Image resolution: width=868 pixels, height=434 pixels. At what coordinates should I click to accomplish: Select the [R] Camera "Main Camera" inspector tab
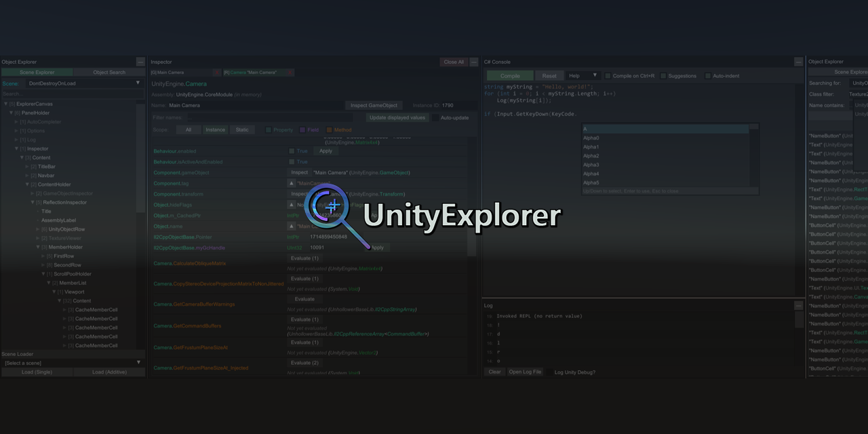(254, 73)
